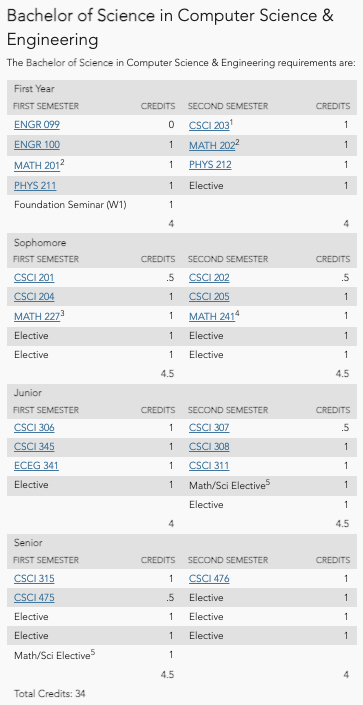Open the PHYS 211 course link
This screenshot has width=363, height=705.
point(35,185)
